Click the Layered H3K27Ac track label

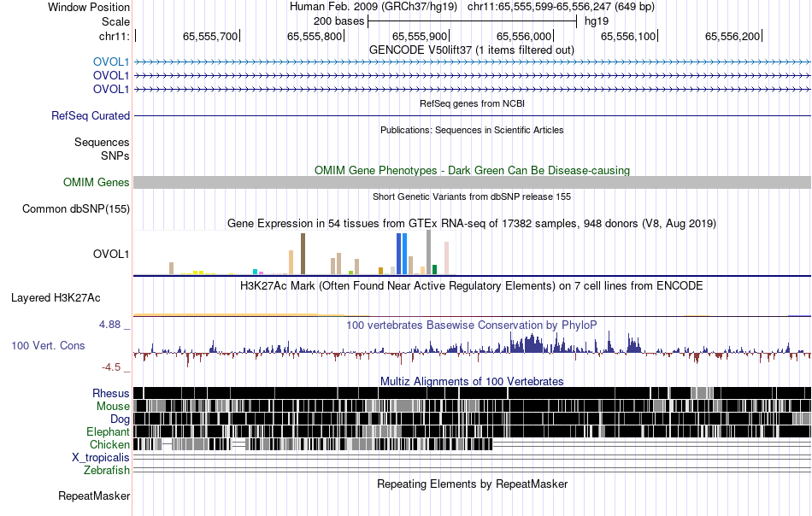click(56, 298)
